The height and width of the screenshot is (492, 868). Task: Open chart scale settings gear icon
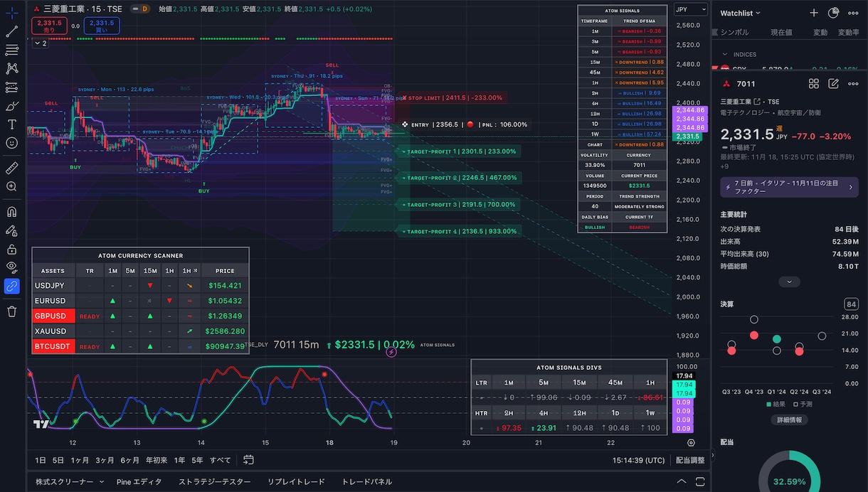pyautogui.click(x=691, y=442)
